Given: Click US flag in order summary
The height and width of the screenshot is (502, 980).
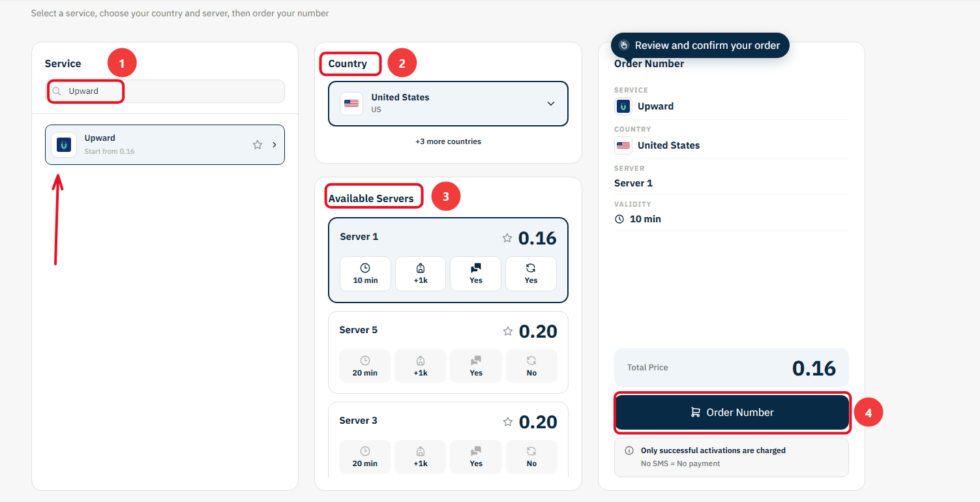Looking at the screenshot, I should [623, 145].
